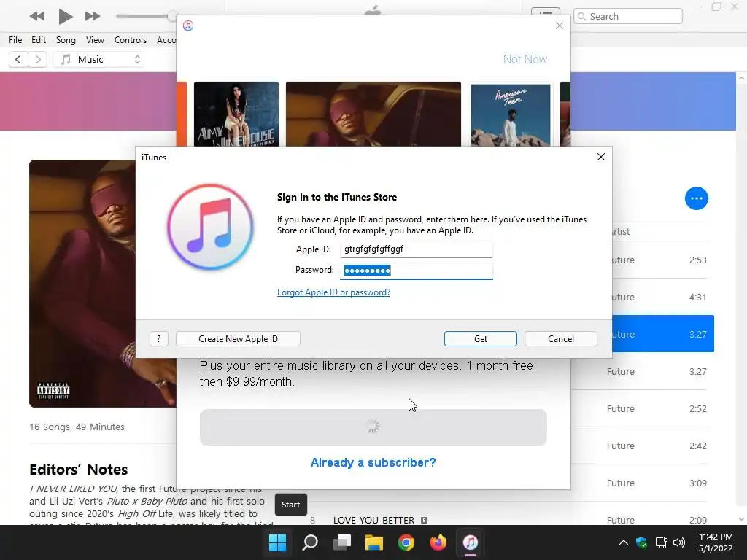
Task: Open the Song menu
Action: [66, 40]
